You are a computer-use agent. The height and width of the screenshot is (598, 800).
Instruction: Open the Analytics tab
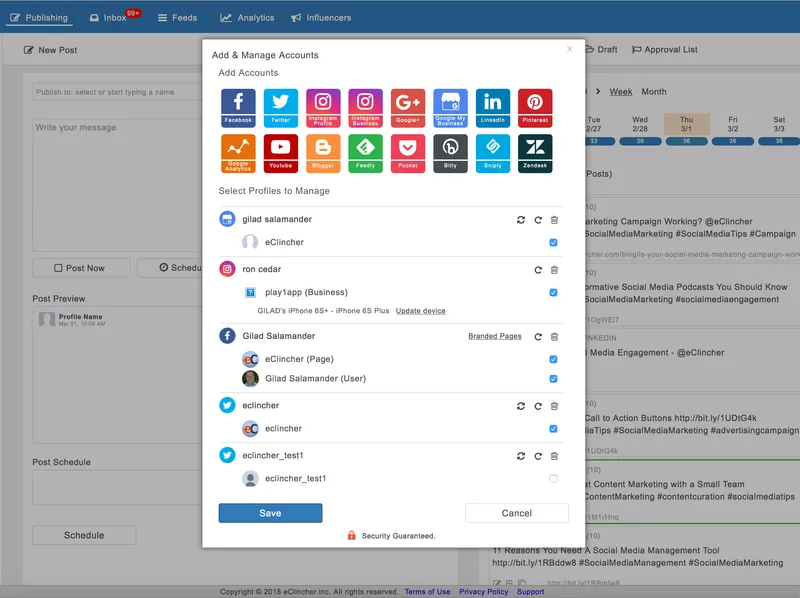click(247, 18)
